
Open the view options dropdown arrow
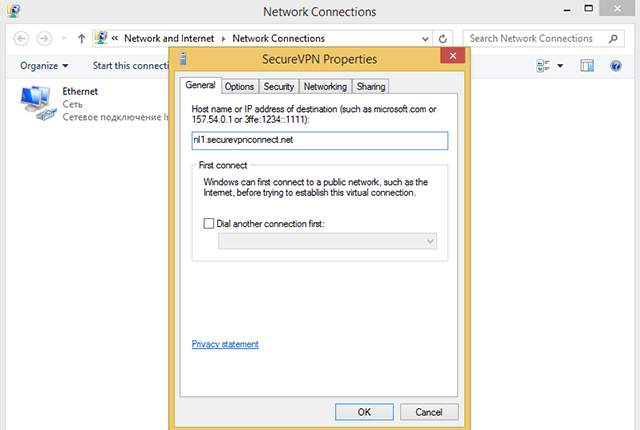(x=560, y=66)
